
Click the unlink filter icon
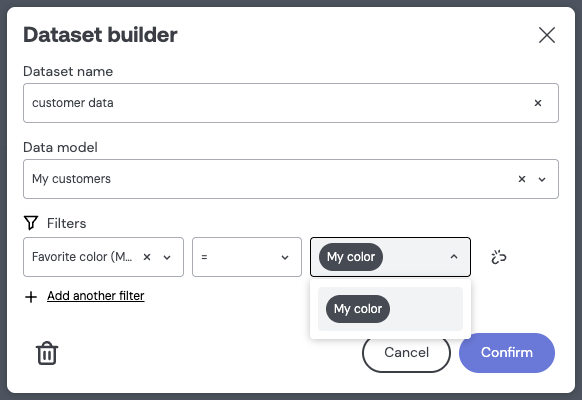[498, 257]
